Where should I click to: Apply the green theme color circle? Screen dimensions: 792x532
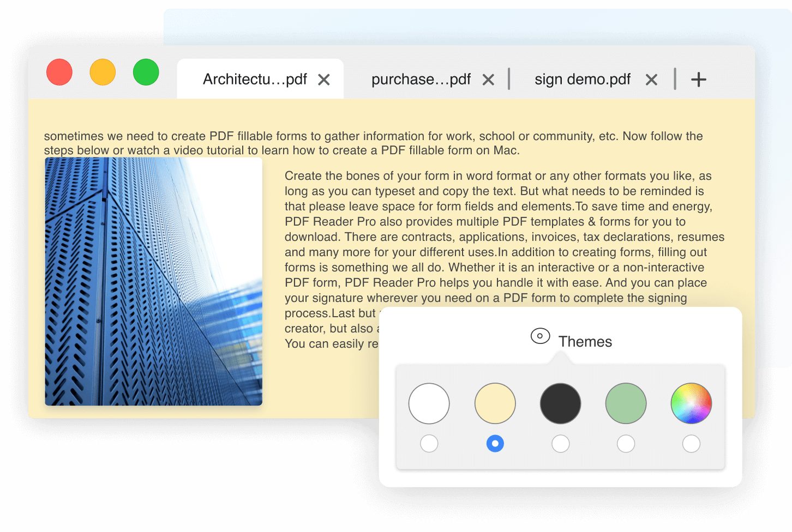coord(626,403)
